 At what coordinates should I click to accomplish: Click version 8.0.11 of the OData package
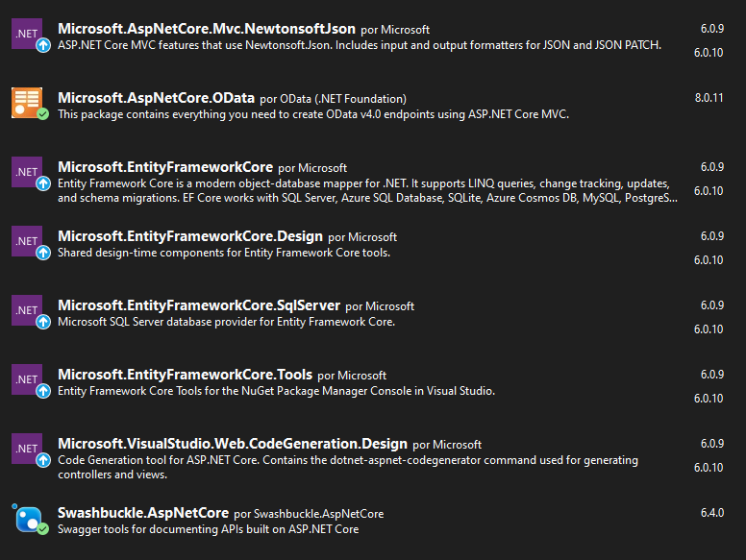click(709, 98)
